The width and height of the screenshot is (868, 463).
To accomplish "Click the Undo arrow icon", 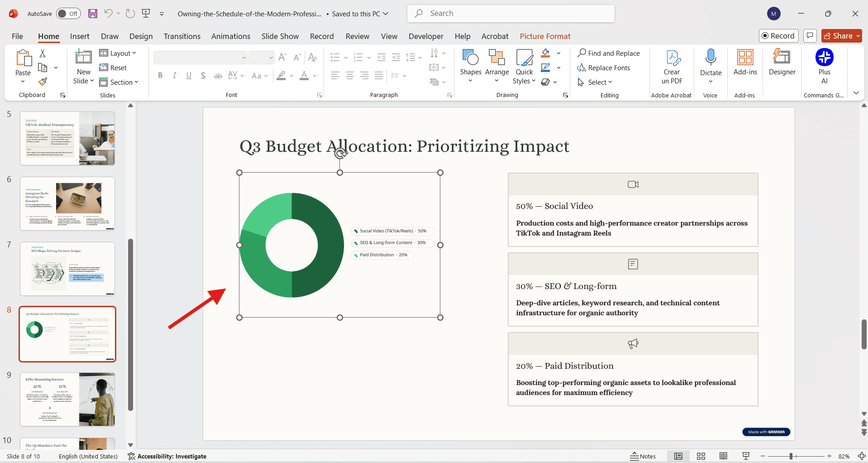I will tap(108, 14).
